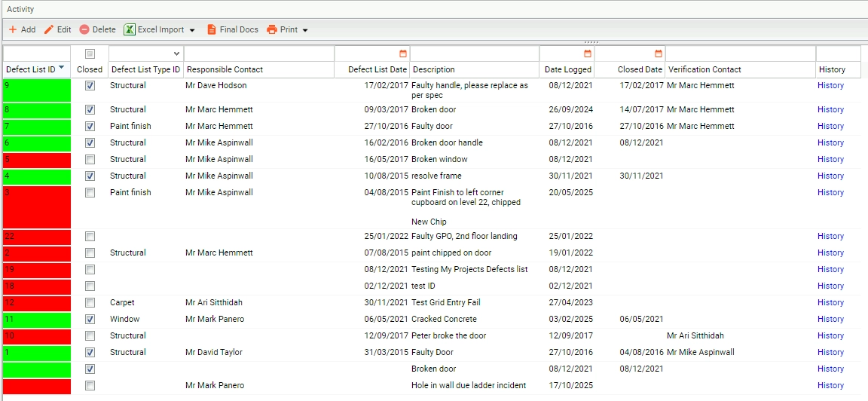Uncheck Closed checkbox for defect 9

90,86
